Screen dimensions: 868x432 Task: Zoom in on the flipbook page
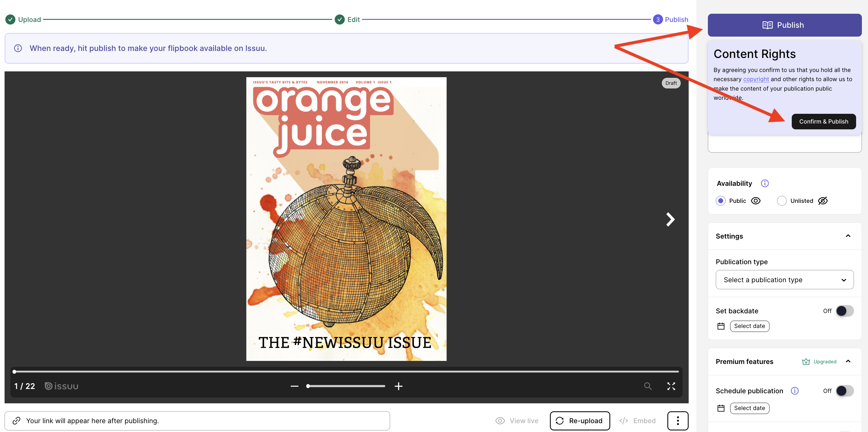click(399, 386)
